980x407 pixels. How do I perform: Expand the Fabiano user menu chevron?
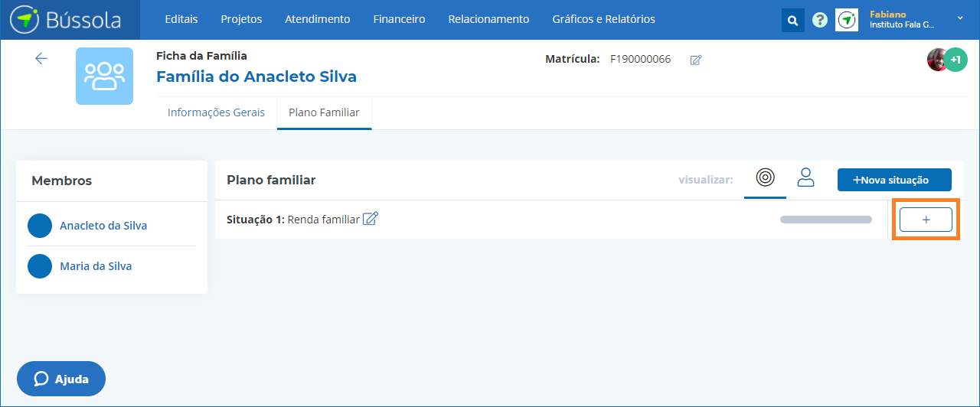(x=960, y=18)
